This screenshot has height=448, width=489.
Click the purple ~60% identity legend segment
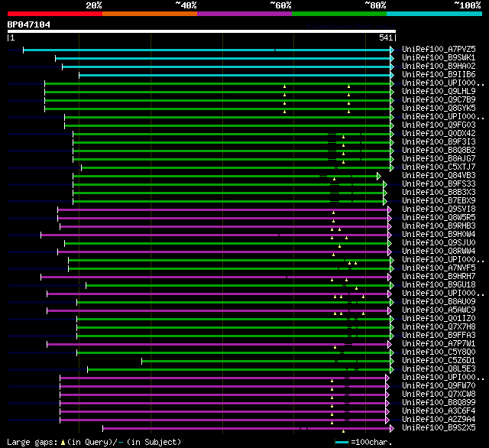(244, 14)
